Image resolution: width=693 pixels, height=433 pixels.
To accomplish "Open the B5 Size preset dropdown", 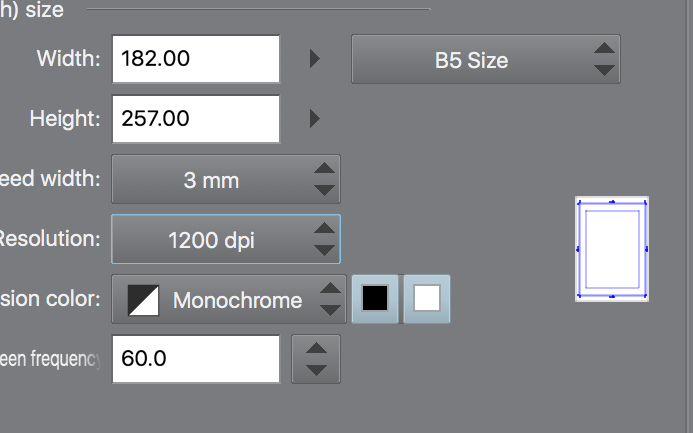I will pos(485,60).
